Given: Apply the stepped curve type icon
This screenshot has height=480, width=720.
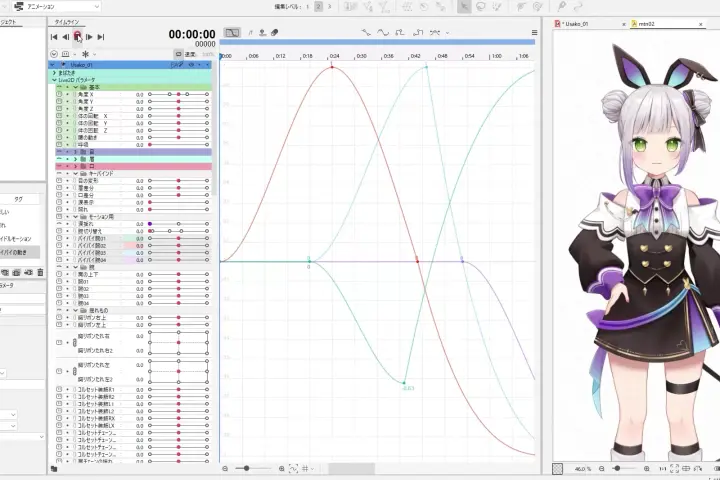Looking at the screenshot, I should click(x=400, y=33).
